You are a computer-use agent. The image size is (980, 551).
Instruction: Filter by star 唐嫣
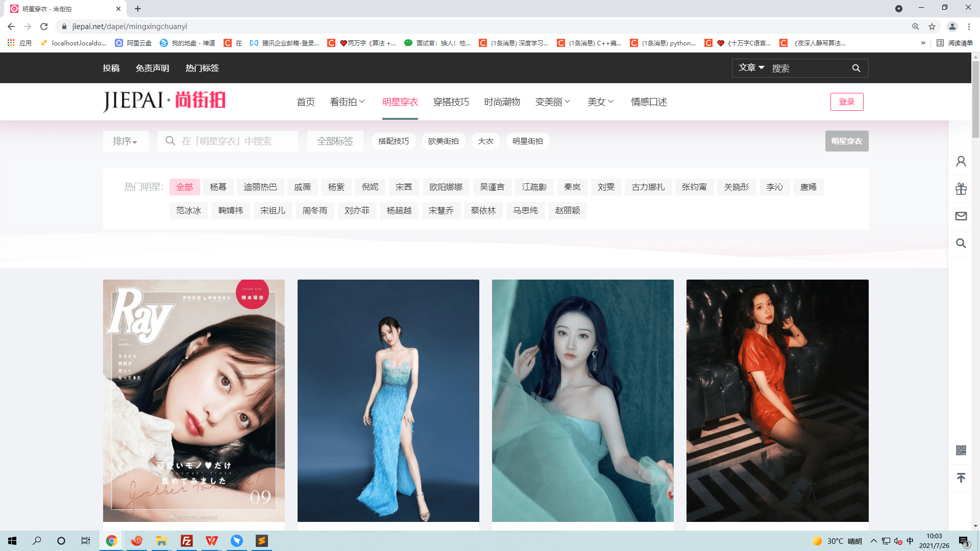pos(808,187)
